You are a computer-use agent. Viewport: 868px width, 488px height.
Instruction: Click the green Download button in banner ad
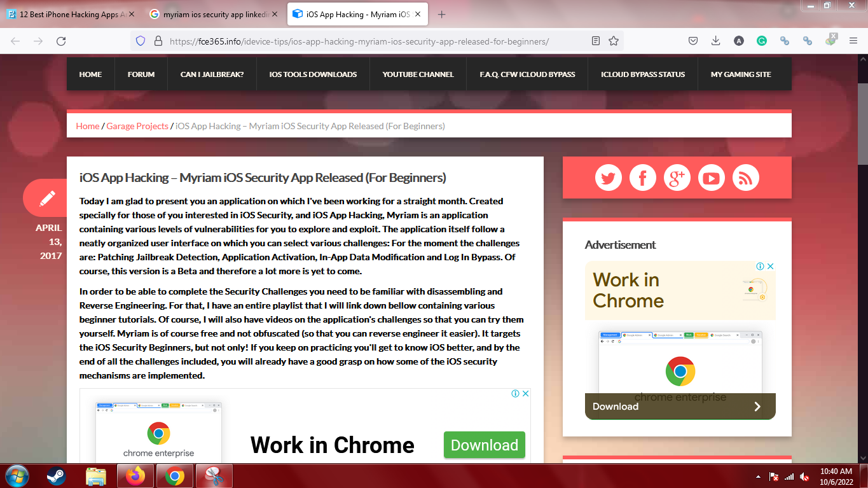pos(485,445)
